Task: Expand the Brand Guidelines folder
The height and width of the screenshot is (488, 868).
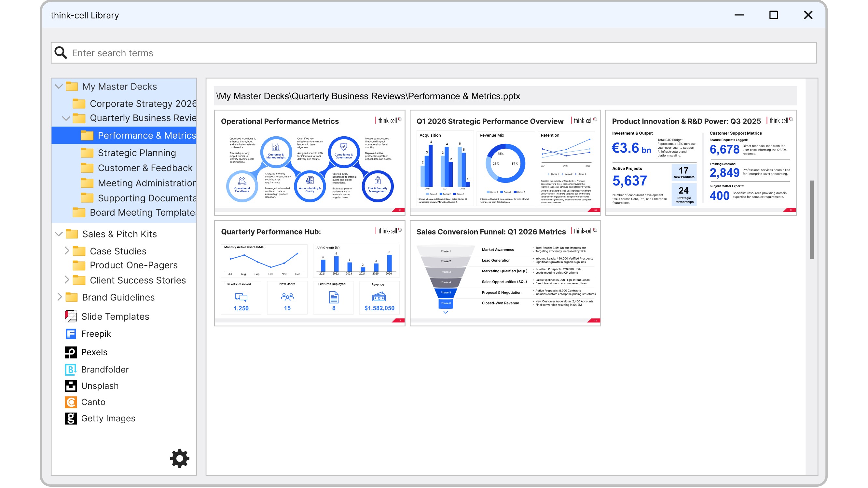Action: [x=59, y=297]
